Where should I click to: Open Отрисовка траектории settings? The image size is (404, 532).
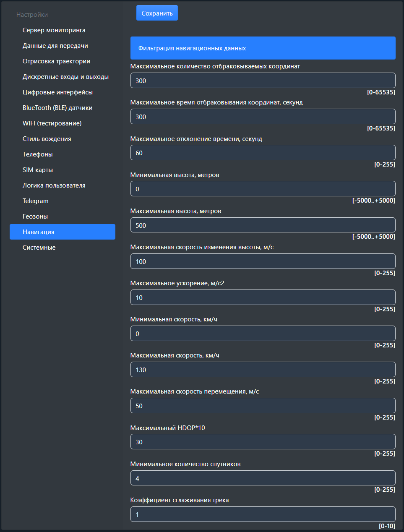click(56, 61)
